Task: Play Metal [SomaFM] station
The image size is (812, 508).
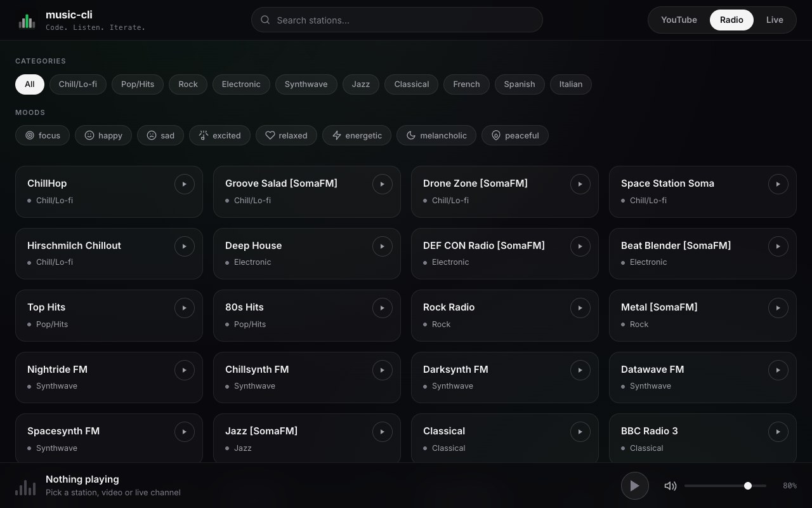Action: point(778,308)
